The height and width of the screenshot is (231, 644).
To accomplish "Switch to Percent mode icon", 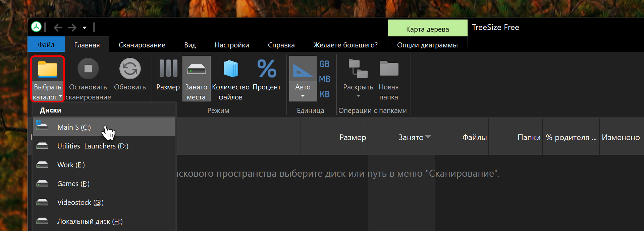I will click(267, 69).
